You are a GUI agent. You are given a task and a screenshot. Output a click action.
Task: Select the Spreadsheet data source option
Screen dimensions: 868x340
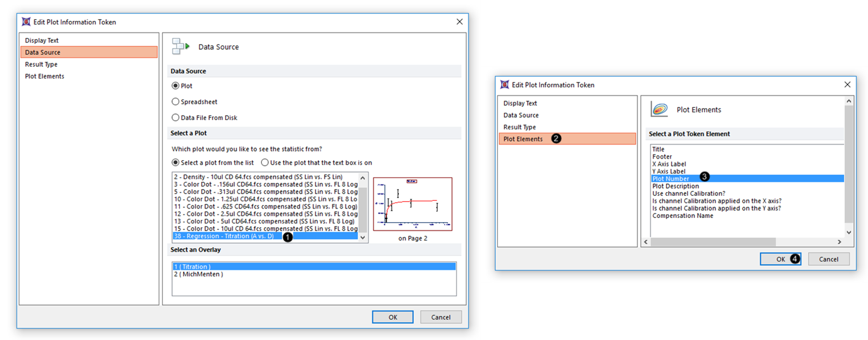click(175, 102)
